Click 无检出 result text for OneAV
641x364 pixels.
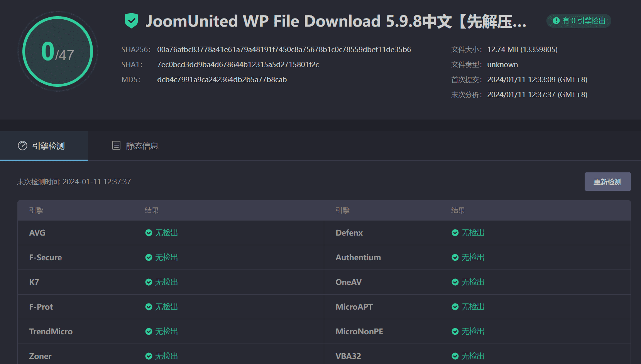coord(473,282)
